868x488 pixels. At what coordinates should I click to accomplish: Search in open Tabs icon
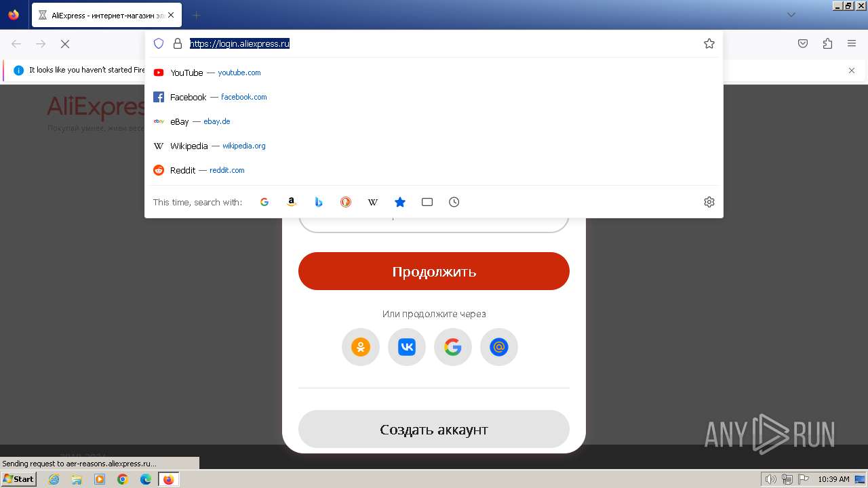coord(427,202)
